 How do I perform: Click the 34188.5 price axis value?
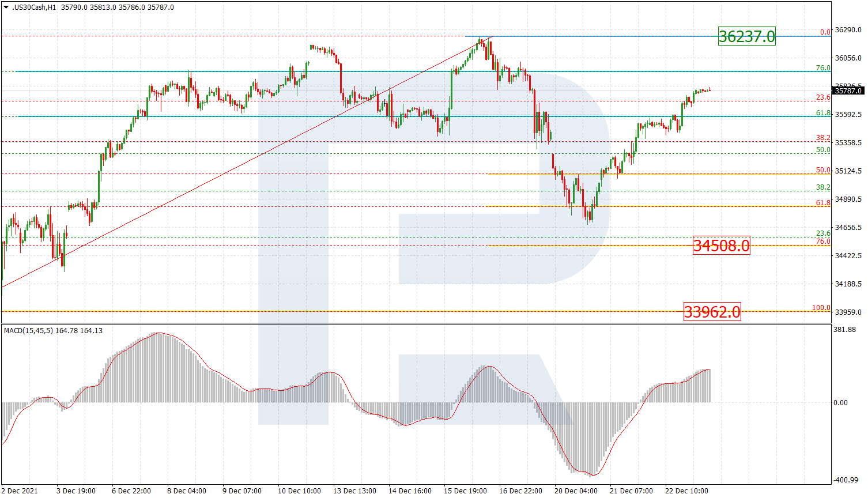(848, 284)
